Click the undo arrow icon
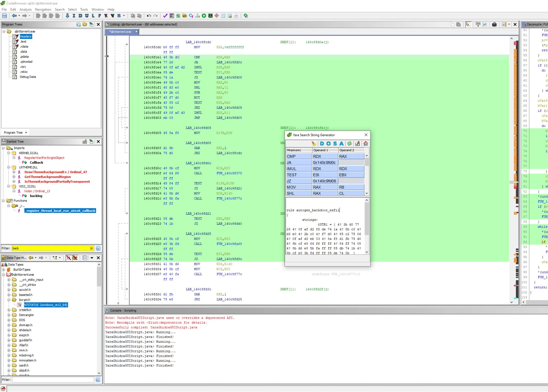Screen dimensions: 548x392 [x=149, y=16]
